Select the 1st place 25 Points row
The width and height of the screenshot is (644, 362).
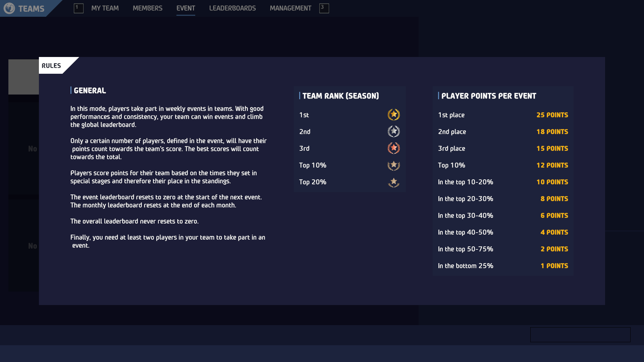coord(503,115)
